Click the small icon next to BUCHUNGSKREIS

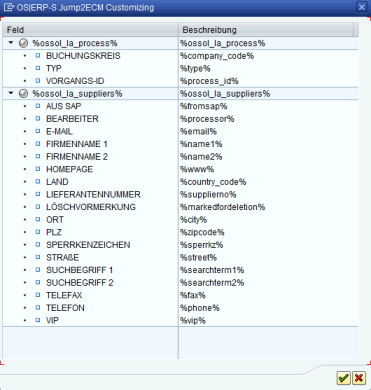point(38,56)
